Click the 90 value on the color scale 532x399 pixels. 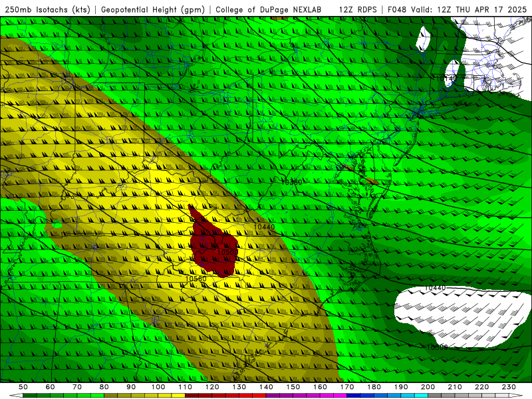point(131,387)
